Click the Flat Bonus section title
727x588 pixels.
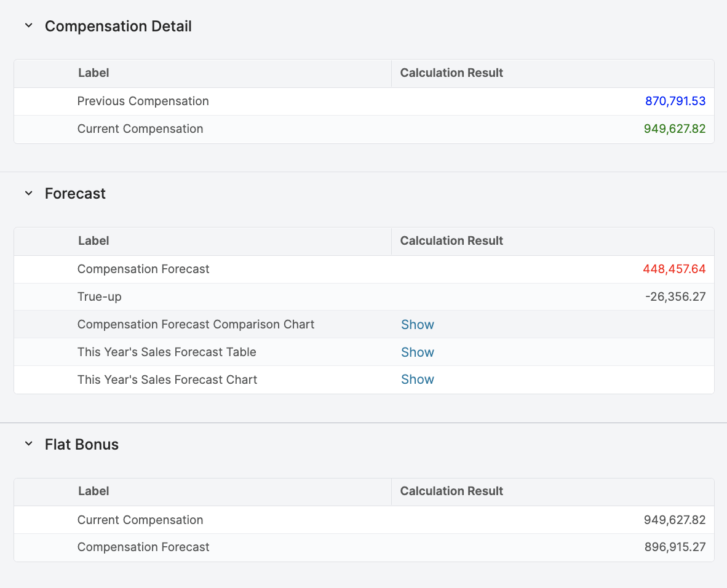(81, 444)
